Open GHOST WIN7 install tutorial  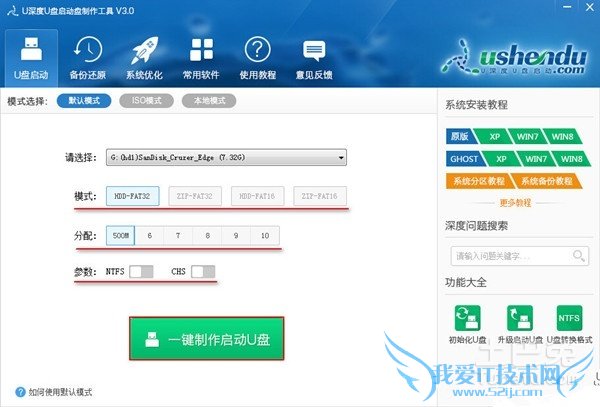pyautogui.click(x=536, y=159)
